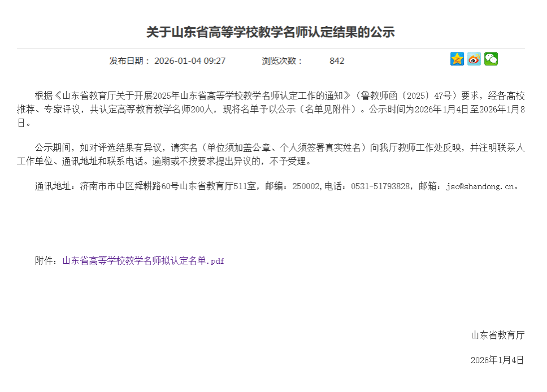Click the 山东省教育厅 signature at the bottom
This screenshot has height=392, width=547.
(497, 335)
